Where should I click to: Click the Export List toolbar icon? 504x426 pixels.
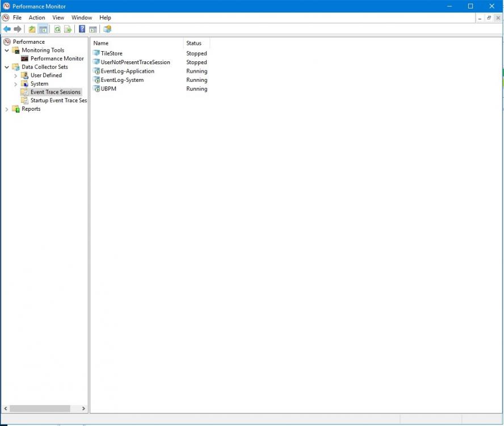coord(68,29)
